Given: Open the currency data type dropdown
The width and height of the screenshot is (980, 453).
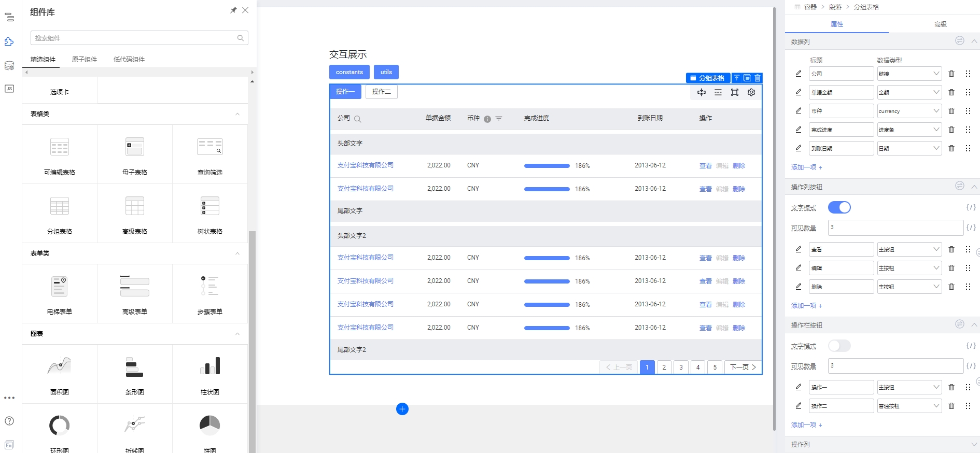Looking at the screenshot, I should click(x=909, y=111).
